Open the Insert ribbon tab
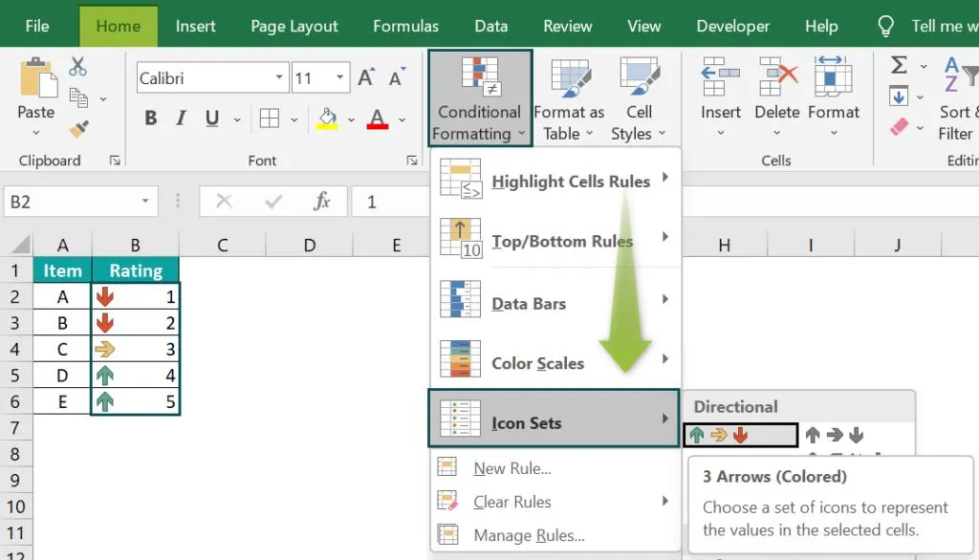The image size is (979, 560). (195, 26)
